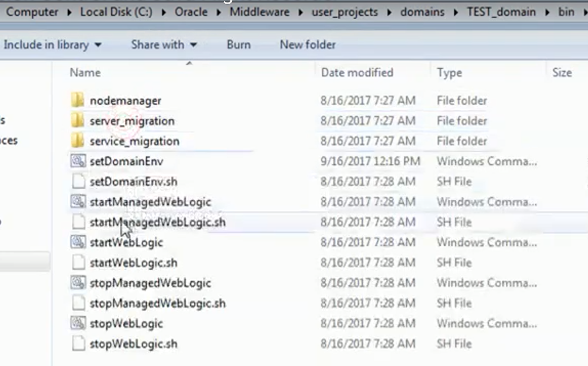This screenshot has height=366, width=588.
Task: Sort by the Type column header
Action: coord(449,73)
